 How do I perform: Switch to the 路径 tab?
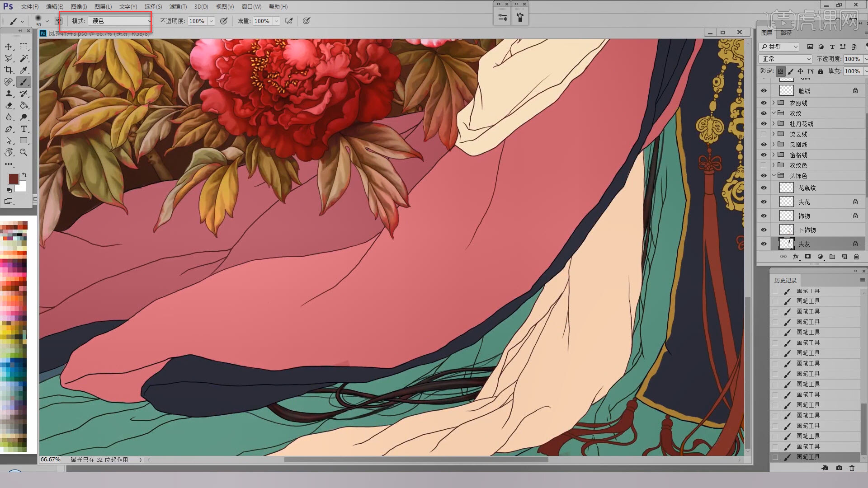786,33
